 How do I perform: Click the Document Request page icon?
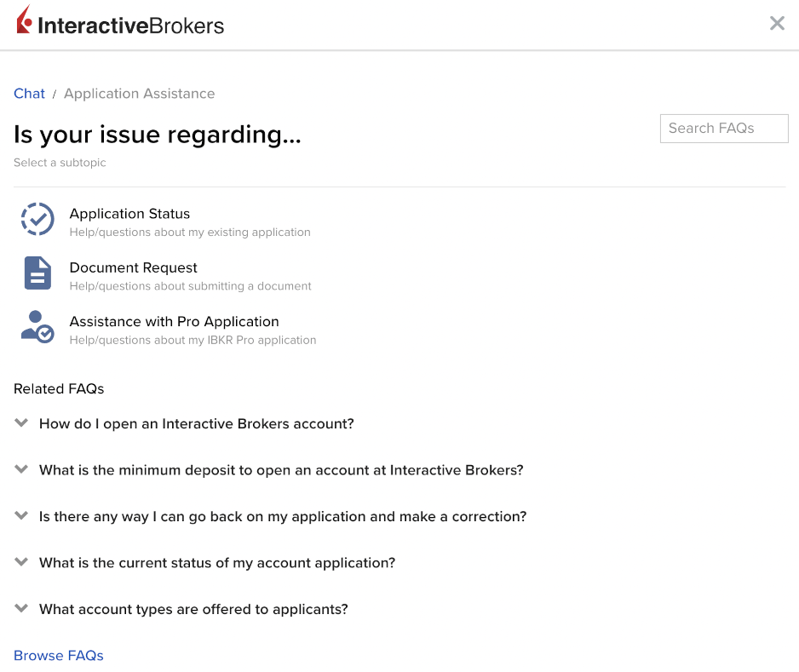37,273
